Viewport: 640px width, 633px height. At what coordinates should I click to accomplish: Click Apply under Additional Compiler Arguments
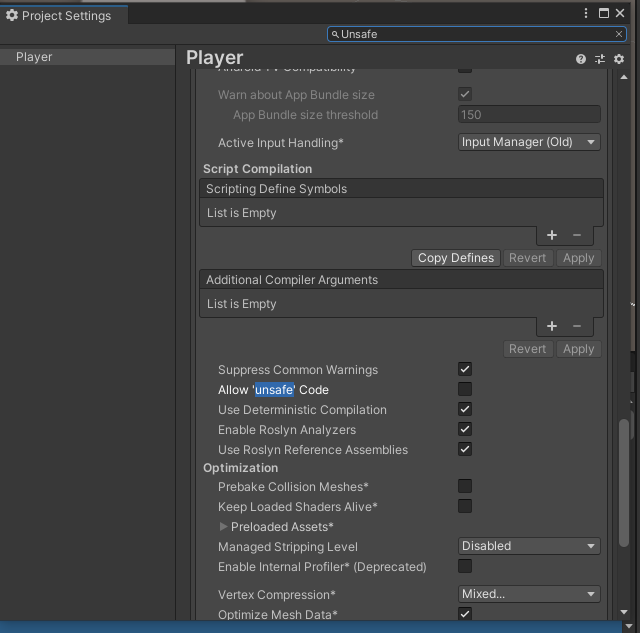click(x=578, y=349)
